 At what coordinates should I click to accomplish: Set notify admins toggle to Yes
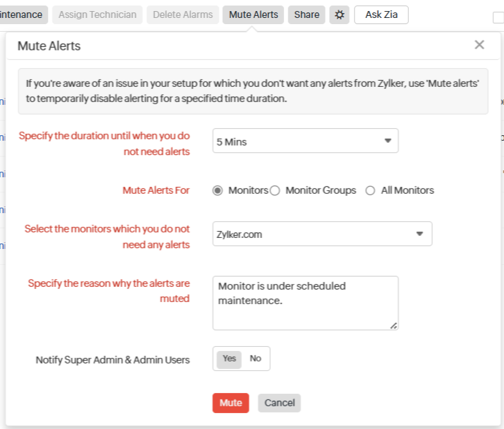(x=230, y=359)
